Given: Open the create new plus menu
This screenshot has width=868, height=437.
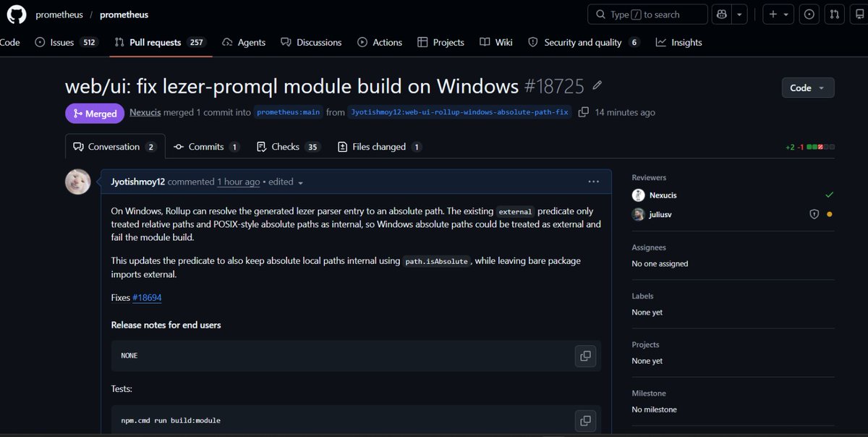Looking at the screenshot, I should [778, 14].
